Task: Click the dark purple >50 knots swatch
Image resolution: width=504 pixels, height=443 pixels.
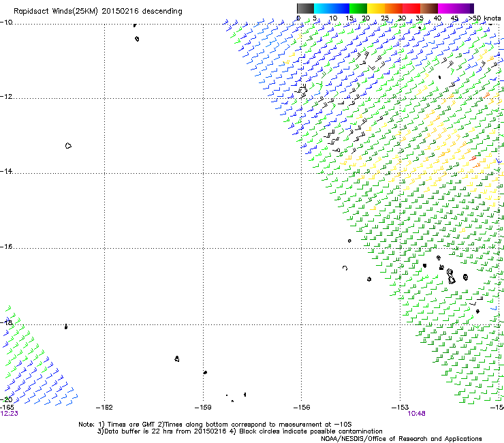Action: [471, 8]
